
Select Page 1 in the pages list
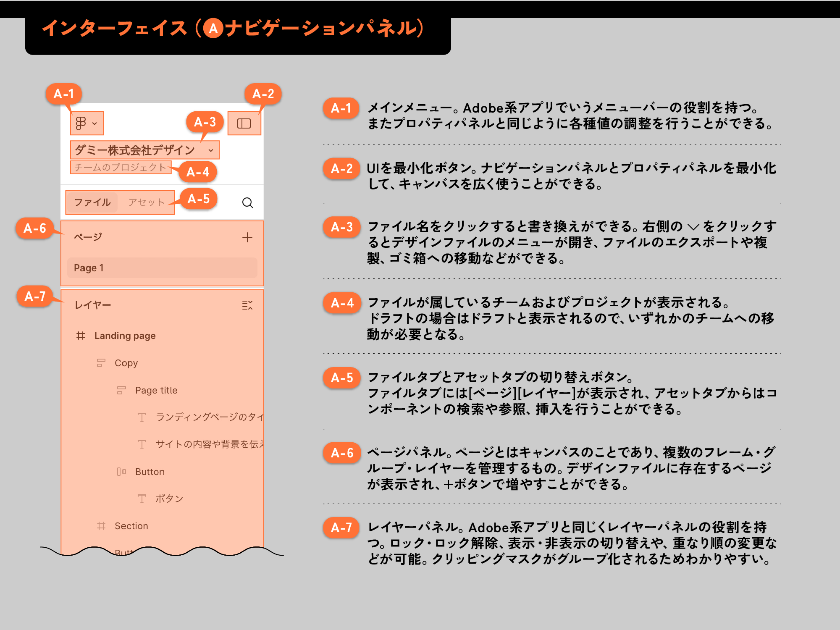(x=162, y=268)
